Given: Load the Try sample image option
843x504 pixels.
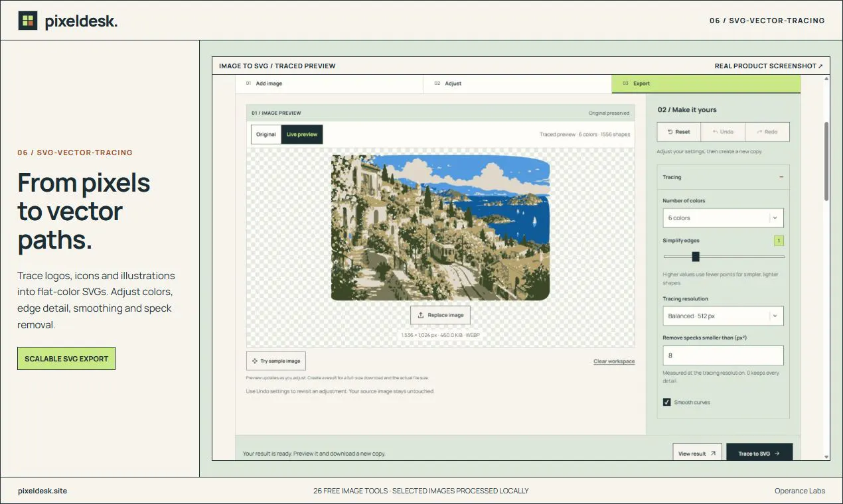Looking at the screenshot, I should pyautogui.click(x=276, y=361).
